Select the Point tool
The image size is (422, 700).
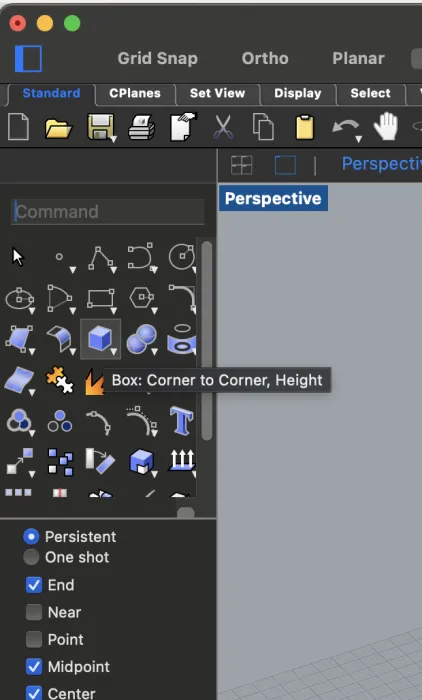tap(59, 257)
